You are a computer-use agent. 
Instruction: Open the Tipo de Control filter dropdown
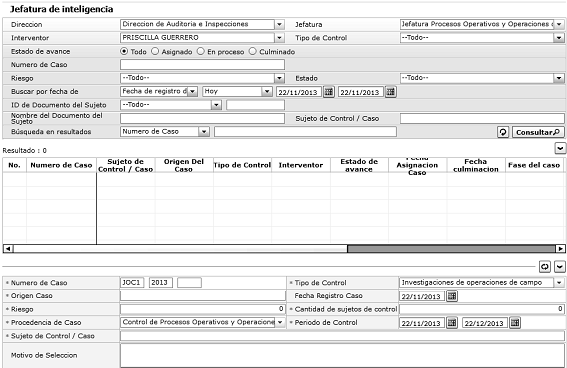[559, 38]
